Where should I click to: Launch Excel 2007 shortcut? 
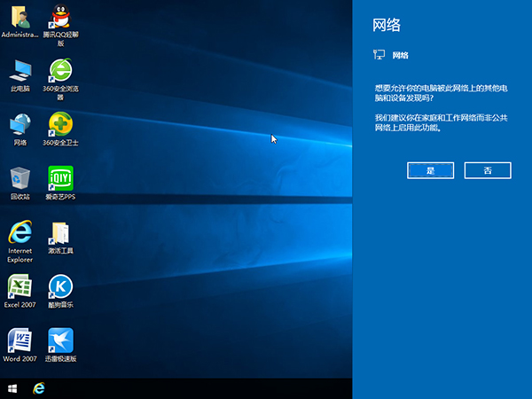[20, 286]
